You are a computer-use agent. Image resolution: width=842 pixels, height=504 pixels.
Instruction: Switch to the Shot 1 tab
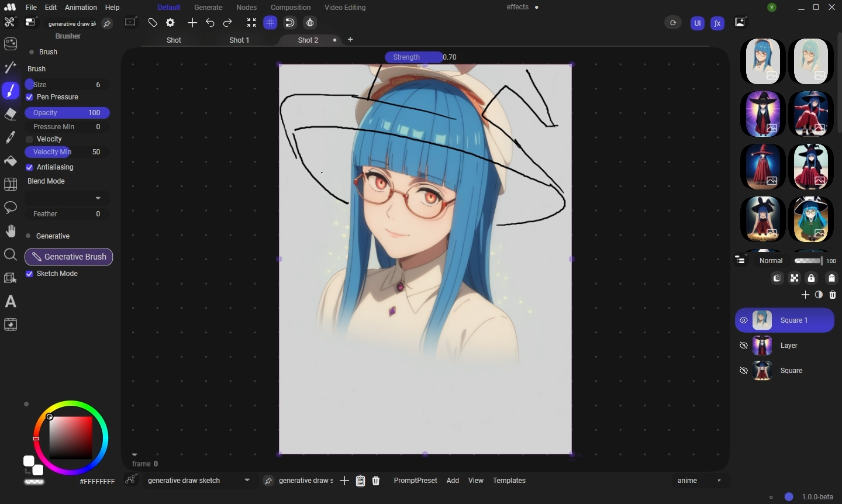(x=239, y=40)
